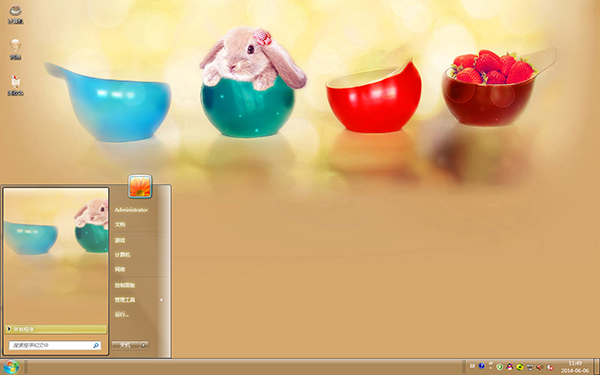The image size is (600, 375).
Task: Click the Show Desktop strip at the taskbar end
Action: click(597, 367)
